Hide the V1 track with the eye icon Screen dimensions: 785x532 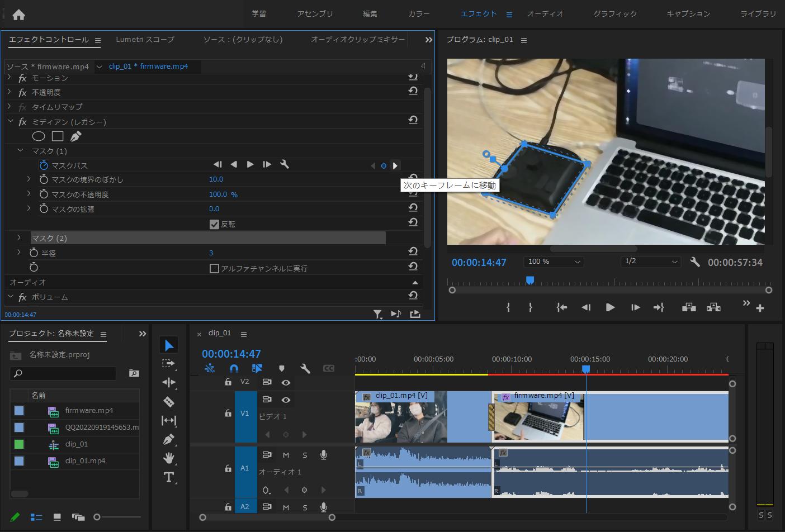point(286,400)
